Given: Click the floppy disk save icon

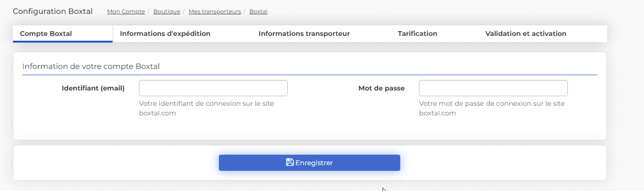Looking at the screenshot, I should pos(290,162).
